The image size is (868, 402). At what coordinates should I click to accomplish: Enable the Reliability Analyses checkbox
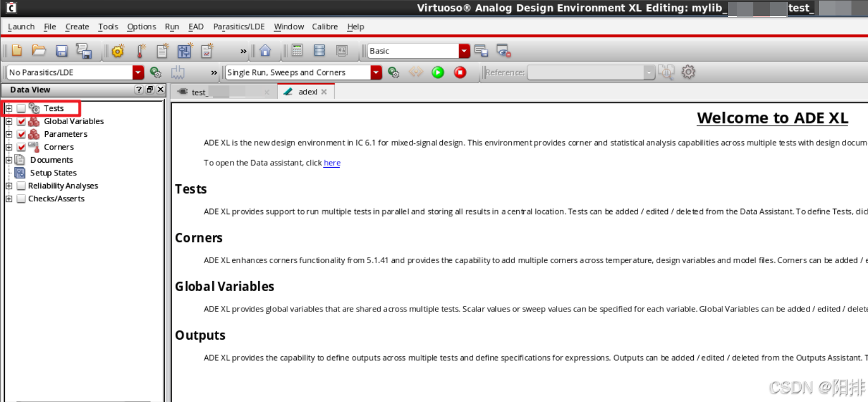point(21,186)
